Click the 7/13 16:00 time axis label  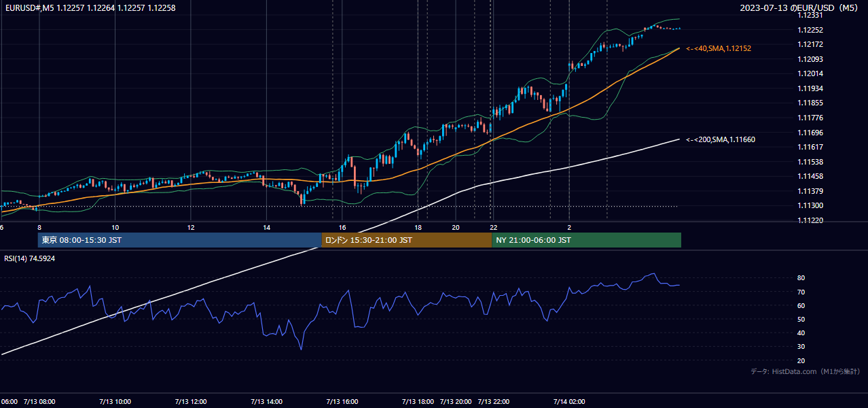pos(342,401)
